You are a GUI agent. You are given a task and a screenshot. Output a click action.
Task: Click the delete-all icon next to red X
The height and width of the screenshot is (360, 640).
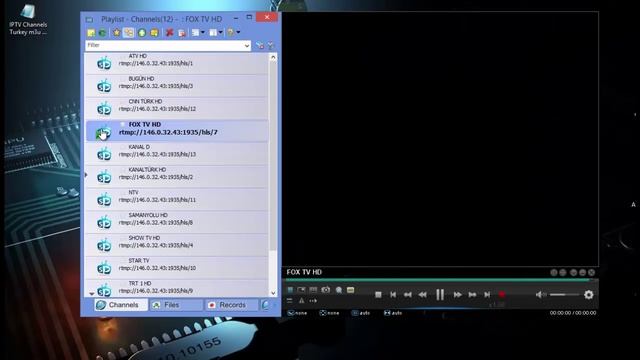182,33
